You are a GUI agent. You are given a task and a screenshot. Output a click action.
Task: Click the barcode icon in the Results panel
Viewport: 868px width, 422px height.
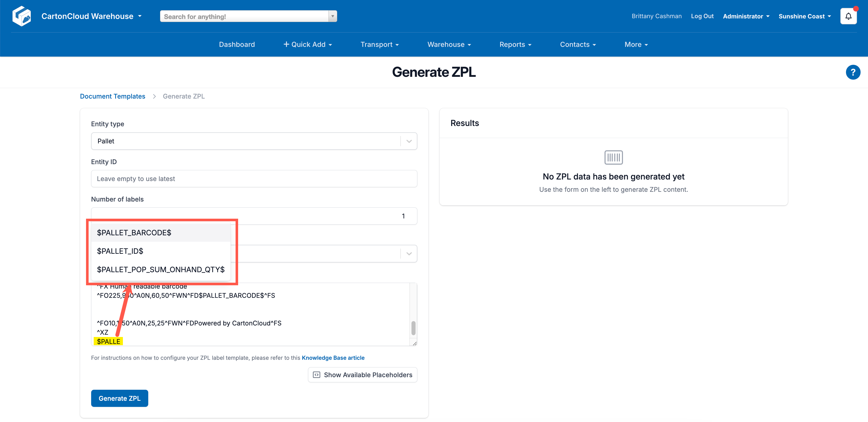(613, 157)
